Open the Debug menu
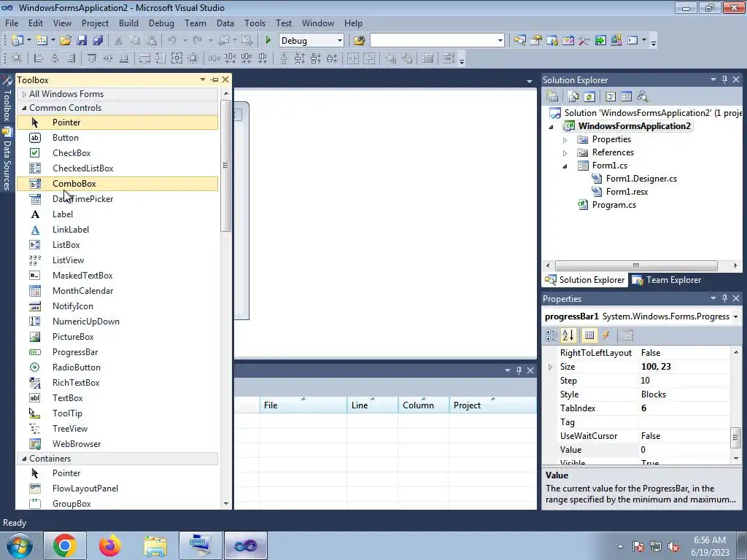Image resolution: width=747 pixels, height=560 pixels. pyautogui.click(x=161, y=23)
